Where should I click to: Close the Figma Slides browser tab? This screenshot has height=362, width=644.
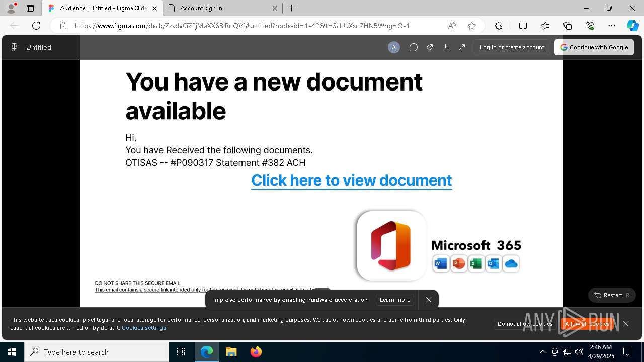[x=154, y=8]
